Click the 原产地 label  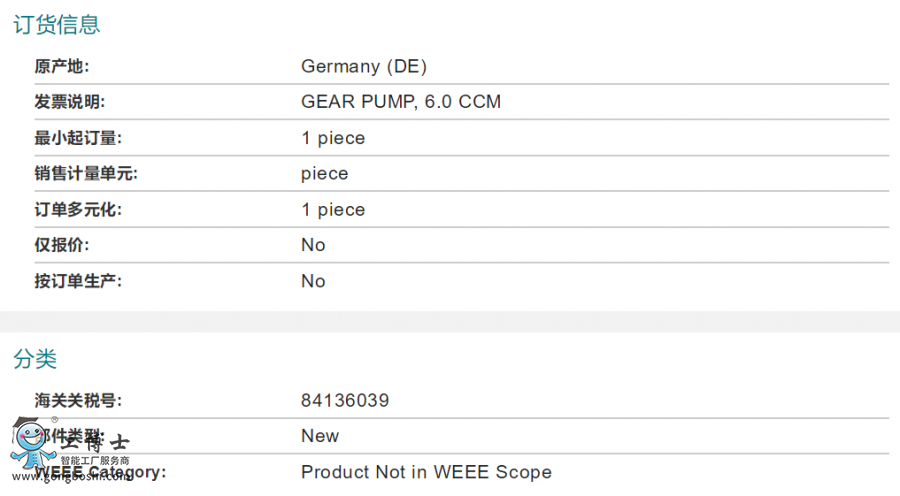pyautogui.click(x=62, y=67)
